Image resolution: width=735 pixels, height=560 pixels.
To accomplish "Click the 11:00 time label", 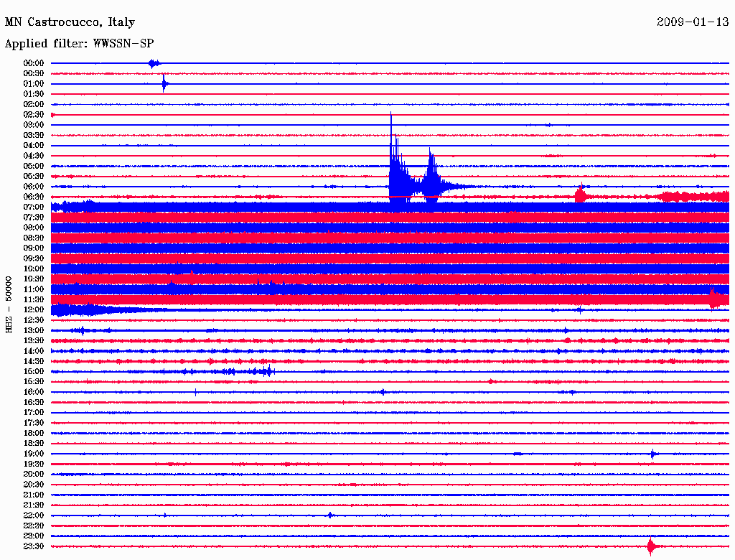I will click(34, 289).
